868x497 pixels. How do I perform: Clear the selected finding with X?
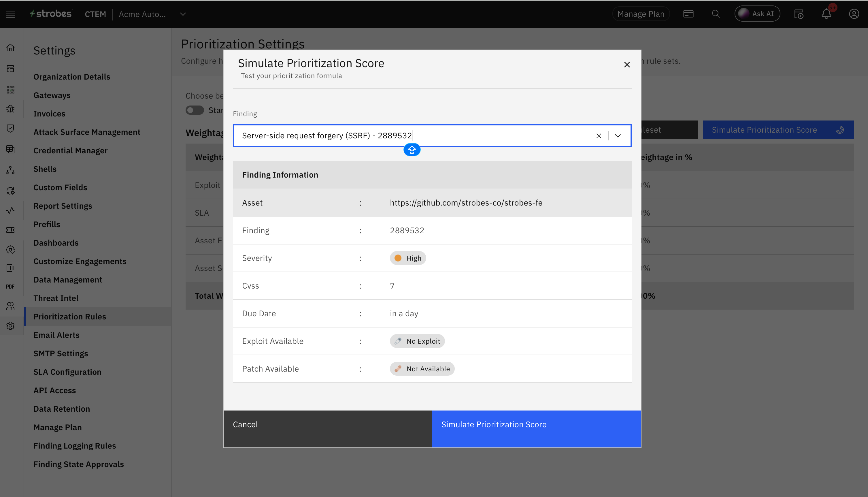tap(599, 136)
